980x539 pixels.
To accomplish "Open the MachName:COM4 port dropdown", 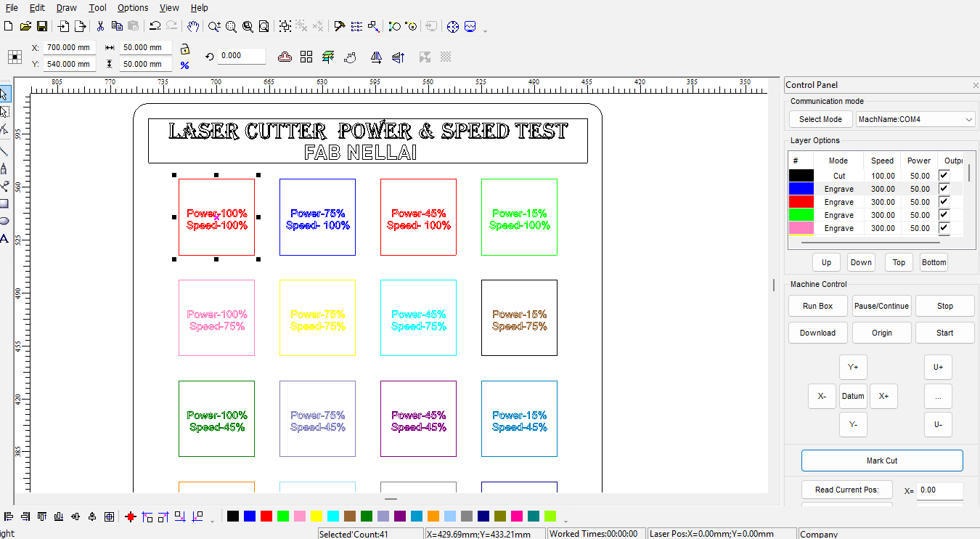I will [915, 119].
